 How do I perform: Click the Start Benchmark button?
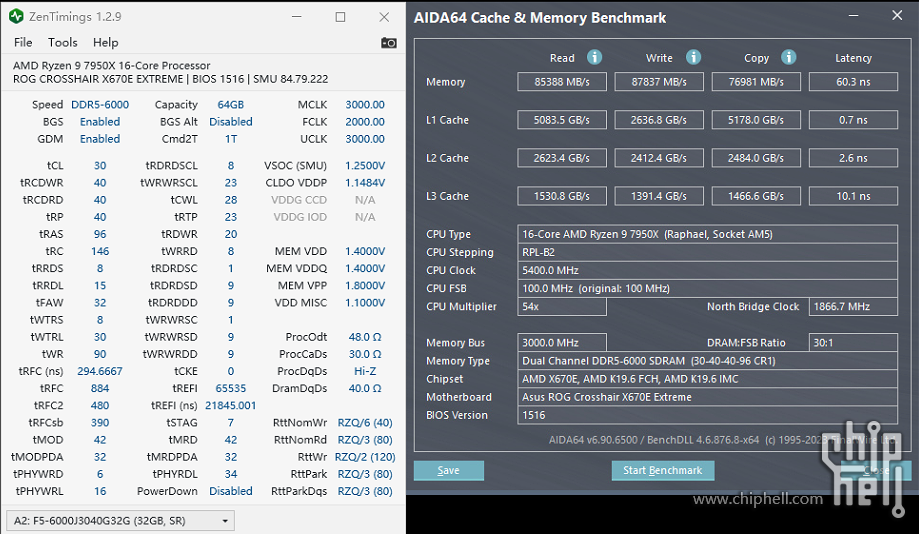pos(662,470)
